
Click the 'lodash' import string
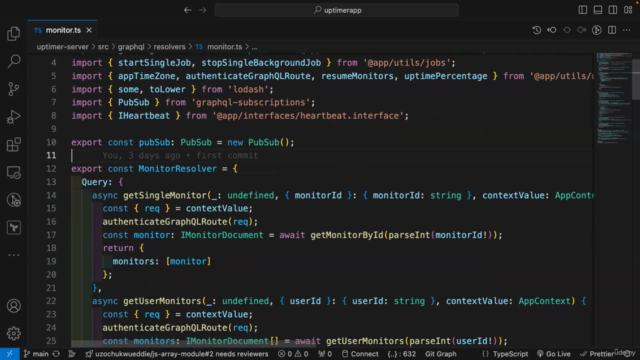(x=248, y=89)
